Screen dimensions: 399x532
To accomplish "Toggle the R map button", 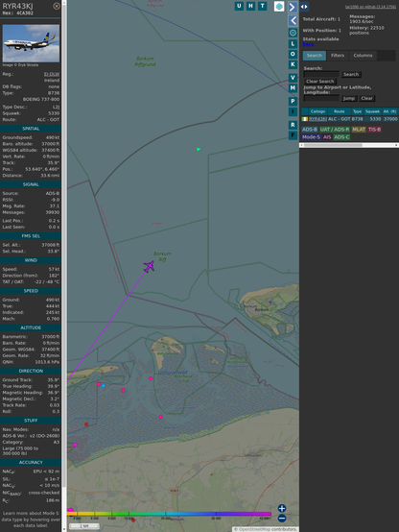I will coord(293,125).
